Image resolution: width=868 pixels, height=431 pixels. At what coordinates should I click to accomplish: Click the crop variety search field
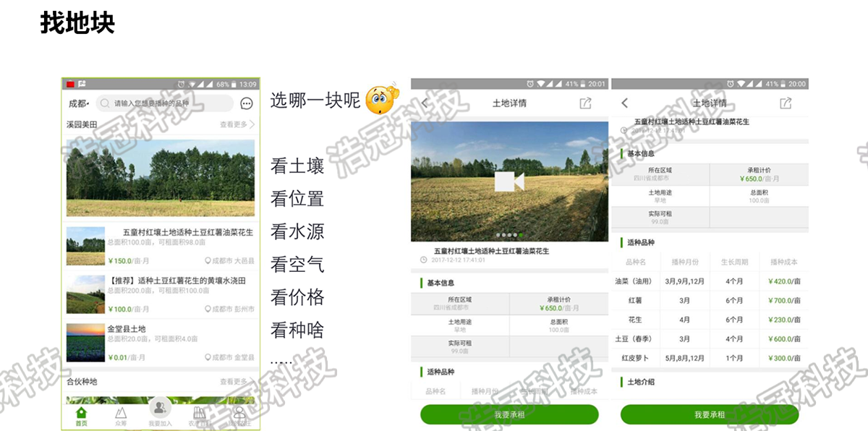click(x=166, y=103)
